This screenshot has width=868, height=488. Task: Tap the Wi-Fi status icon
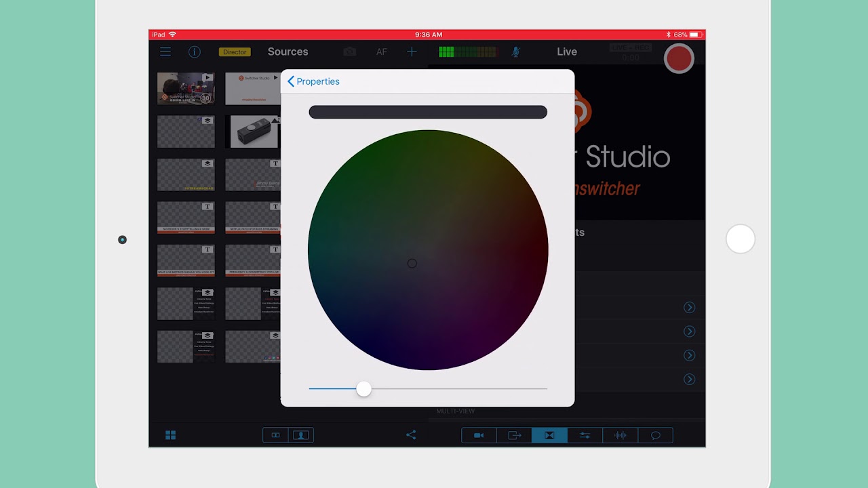[172, 35]
